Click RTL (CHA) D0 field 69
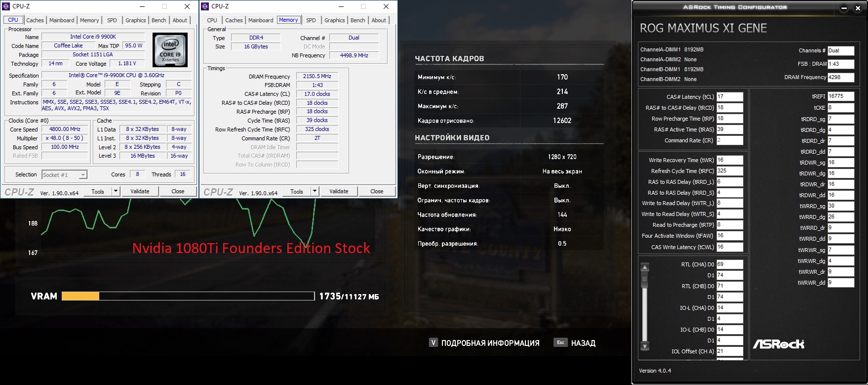 (730, 264)
